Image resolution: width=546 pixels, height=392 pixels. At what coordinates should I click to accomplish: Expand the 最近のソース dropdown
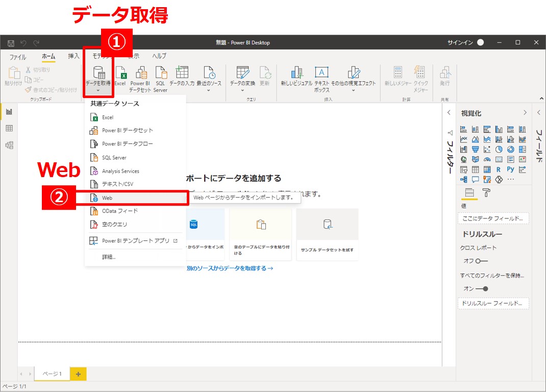pyautogui.click(x=209, y=91)
